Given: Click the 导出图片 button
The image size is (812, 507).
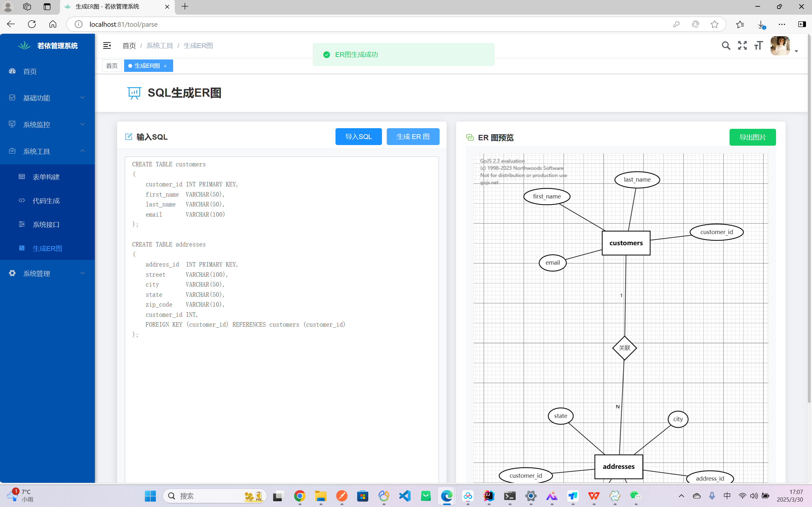Looking at the screenshot, I should point(752,137).
